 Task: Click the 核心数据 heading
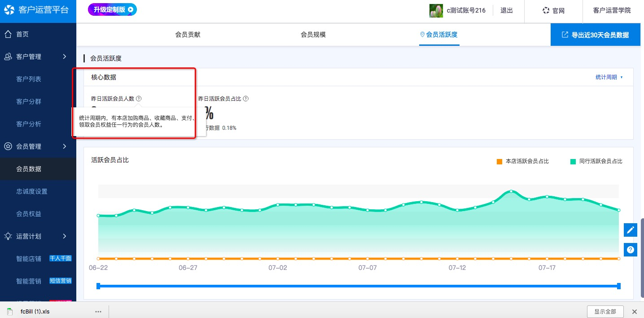pos(104,77)
